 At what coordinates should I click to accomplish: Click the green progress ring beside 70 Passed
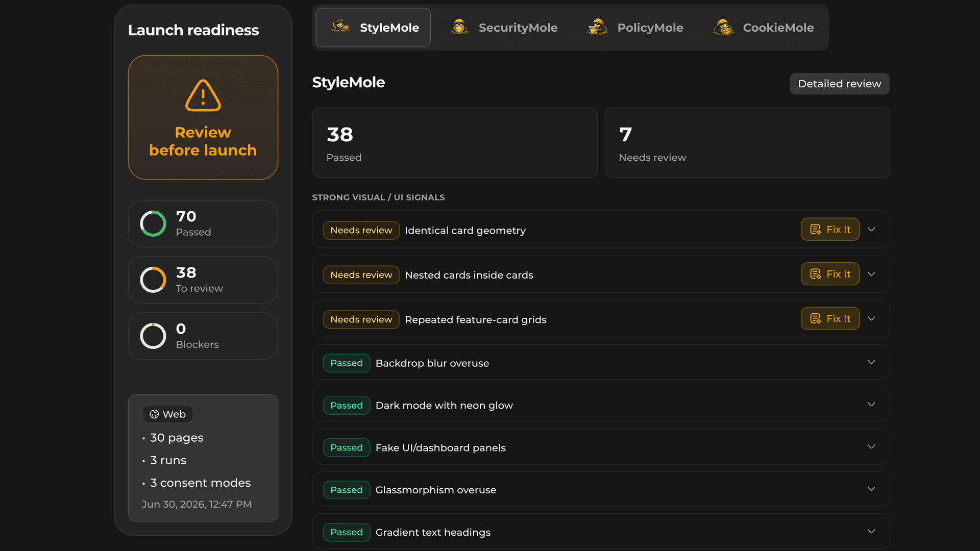tap(153, 223)
